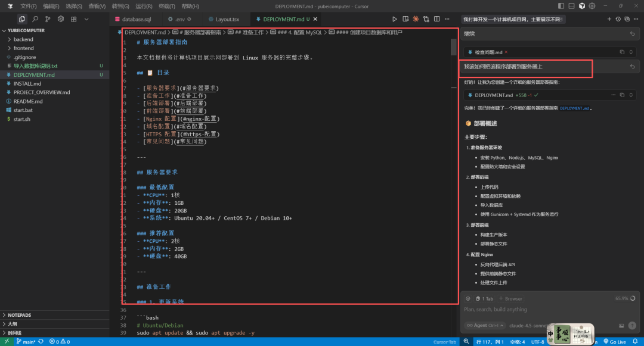Open chat history clock icon
This screenshot has width=644, height=346.
click(x=618, y=19)
